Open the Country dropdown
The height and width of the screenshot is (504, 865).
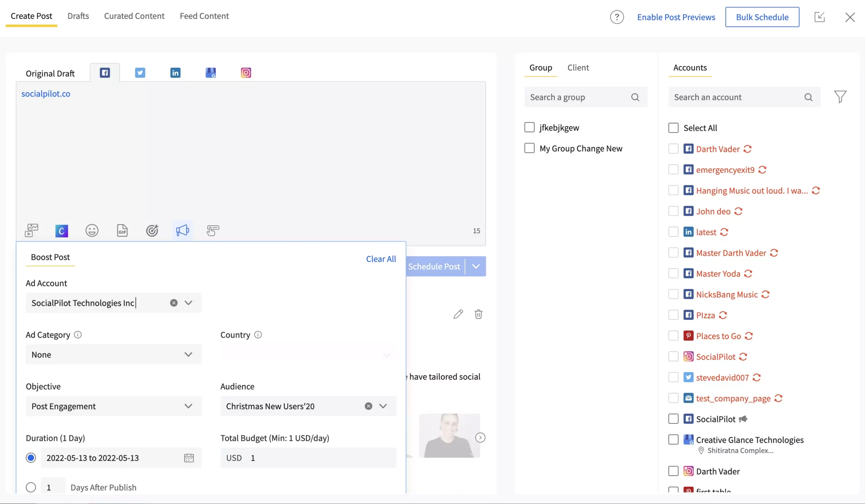308,354
